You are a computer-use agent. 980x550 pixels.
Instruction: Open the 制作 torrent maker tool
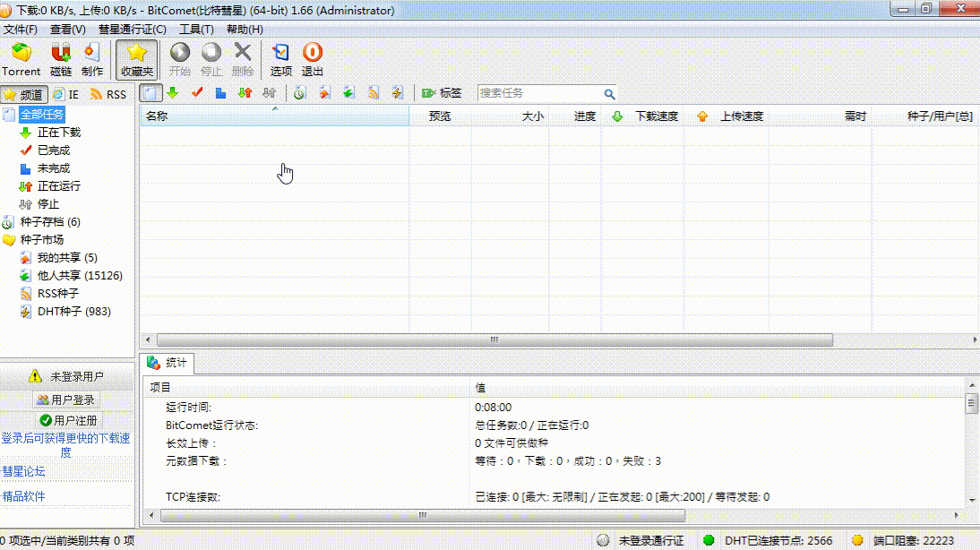92,60
